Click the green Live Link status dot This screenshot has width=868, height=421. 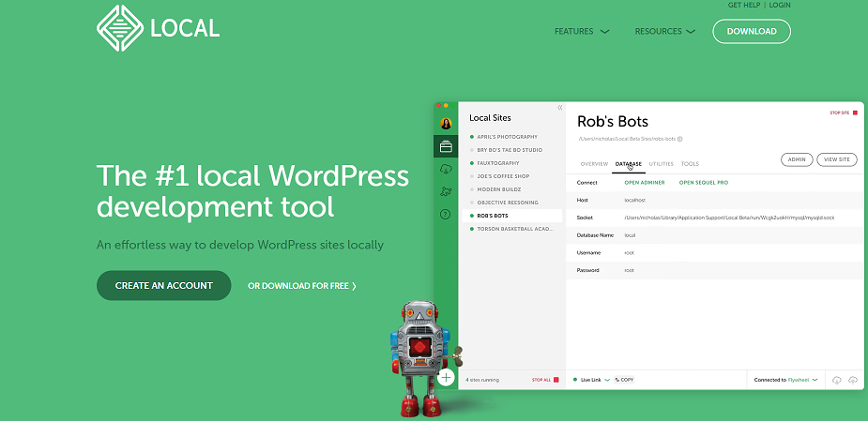[575, 380]
